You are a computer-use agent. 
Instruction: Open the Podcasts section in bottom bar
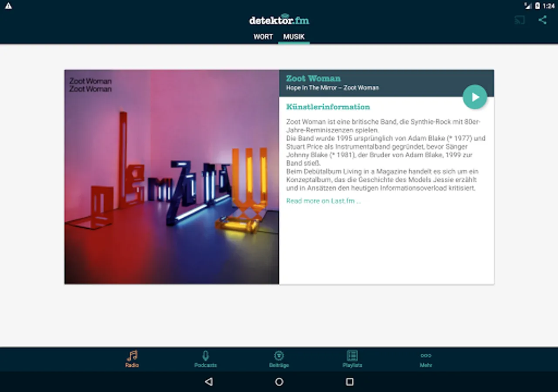pos(205,359)
